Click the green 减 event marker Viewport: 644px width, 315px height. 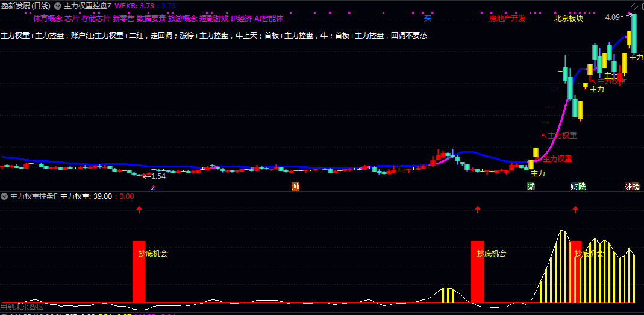531,187
